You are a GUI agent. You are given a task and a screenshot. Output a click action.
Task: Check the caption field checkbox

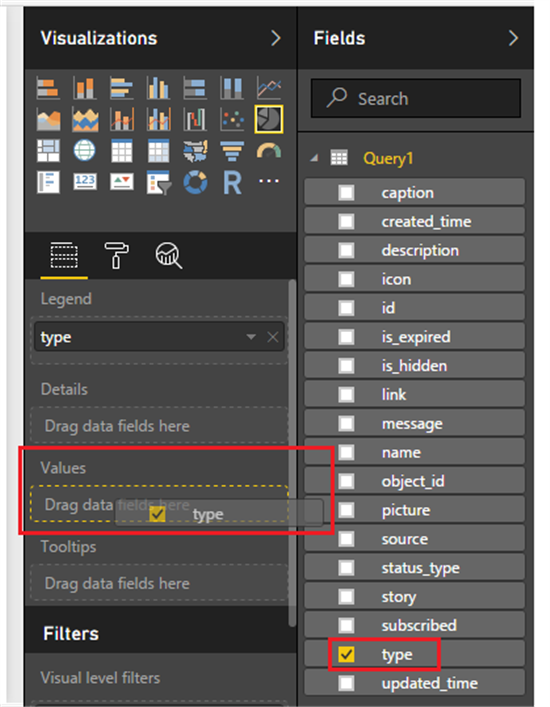pos(346,193)
